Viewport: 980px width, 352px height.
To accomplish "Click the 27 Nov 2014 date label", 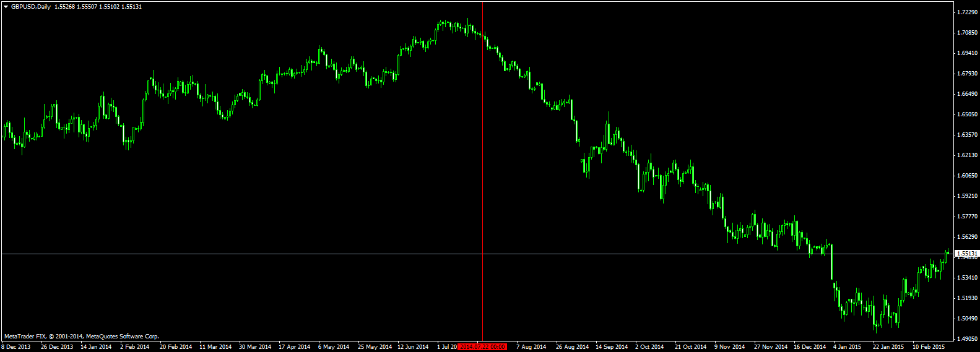I will pyautogui.click(x=771, y=347).
